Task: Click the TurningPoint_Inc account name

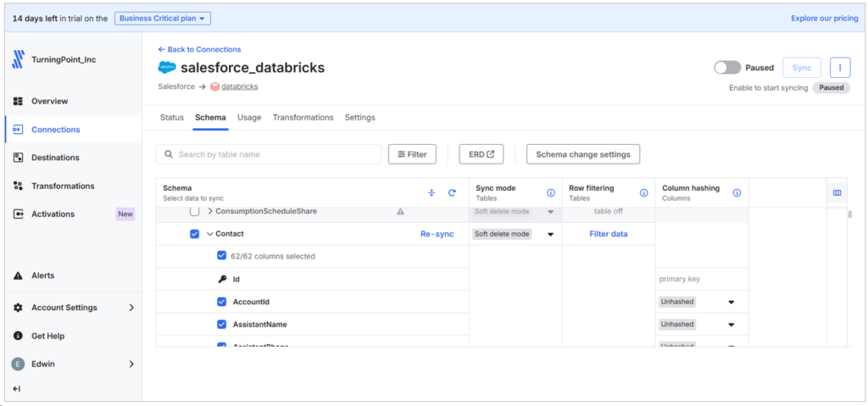Action: 64,60
